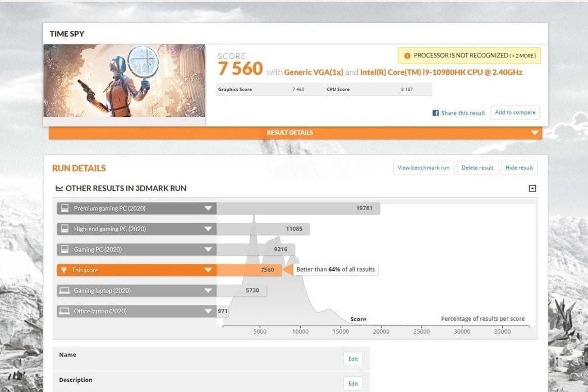Image resolution: width=588 pixels, height=392 pixels.
Task: Click Add to compare button
Action: click(515, 112)
